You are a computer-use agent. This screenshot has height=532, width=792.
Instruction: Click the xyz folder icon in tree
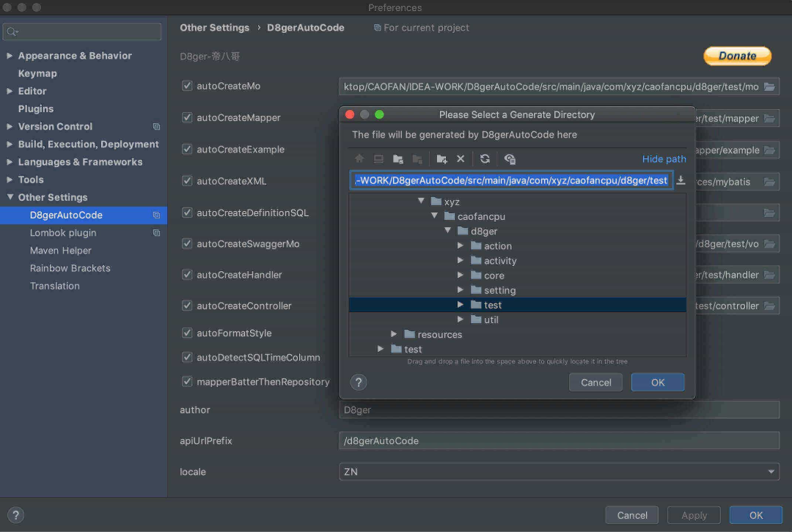coord(436,202)
